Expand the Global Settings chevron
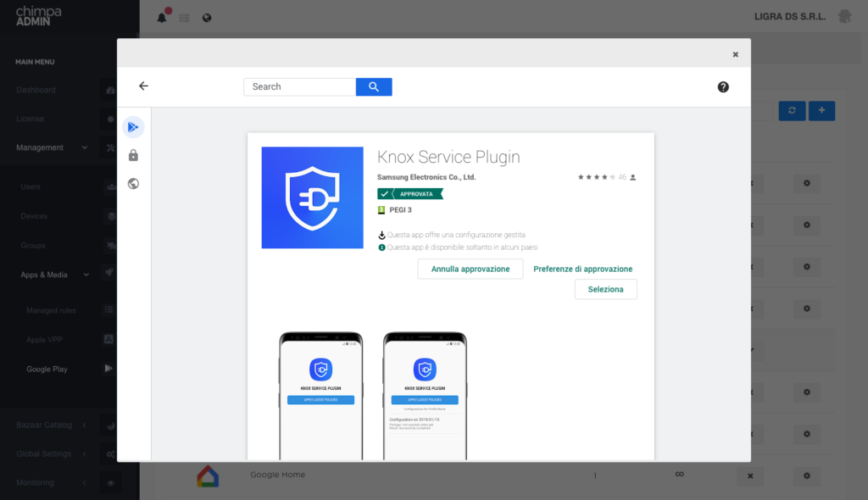 (85, 454)
